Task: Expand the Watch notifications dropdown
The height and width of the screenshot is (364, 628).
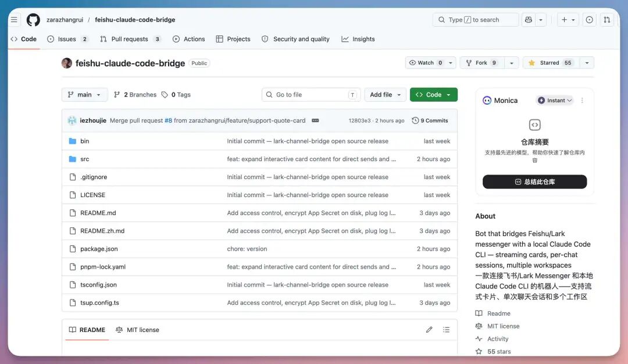Action: click(430, 63)
